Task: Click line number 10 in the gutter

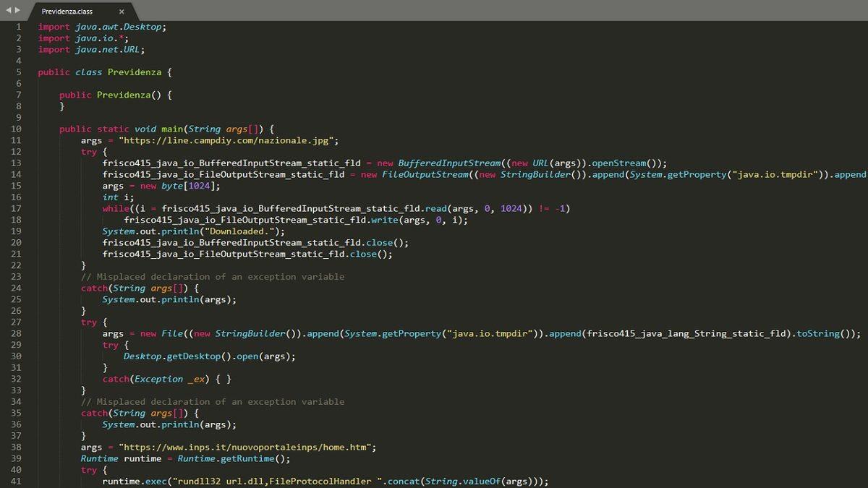Action: (17, 129)
